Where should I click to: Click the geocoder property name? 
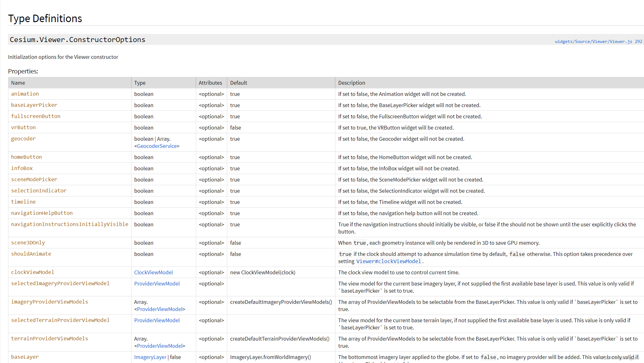click(x=23, y=139)
